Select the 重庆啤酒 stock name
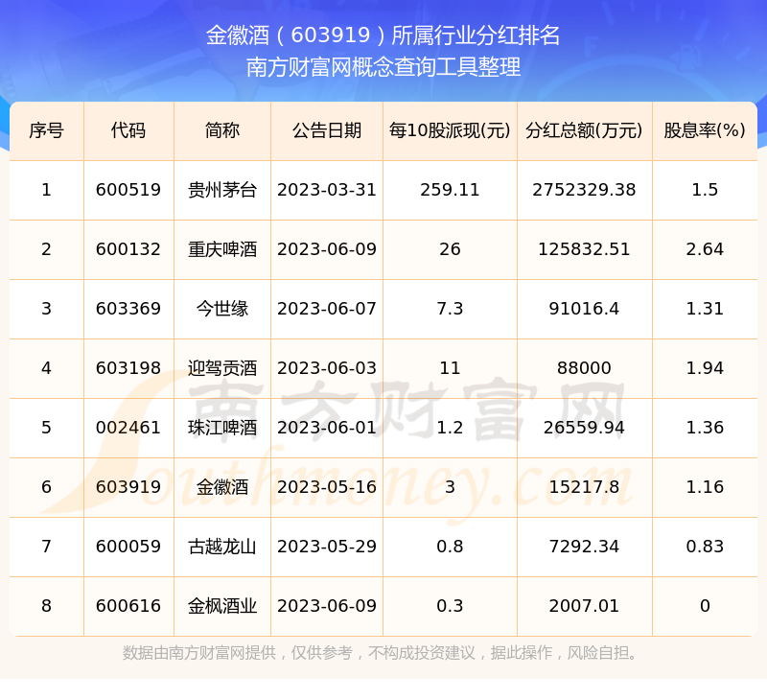This screenshot has width=767, height=700. tap(222, 249)
